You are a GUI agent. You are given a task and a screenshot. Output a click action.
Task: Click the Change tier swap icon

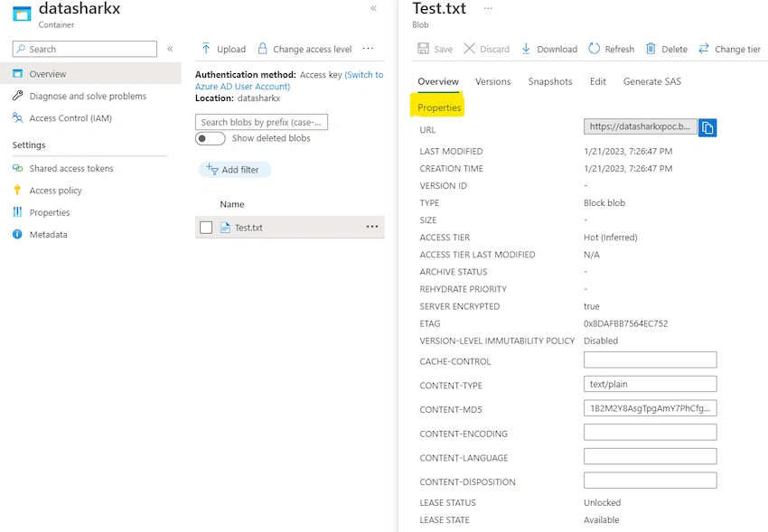(x=704, y=49)
